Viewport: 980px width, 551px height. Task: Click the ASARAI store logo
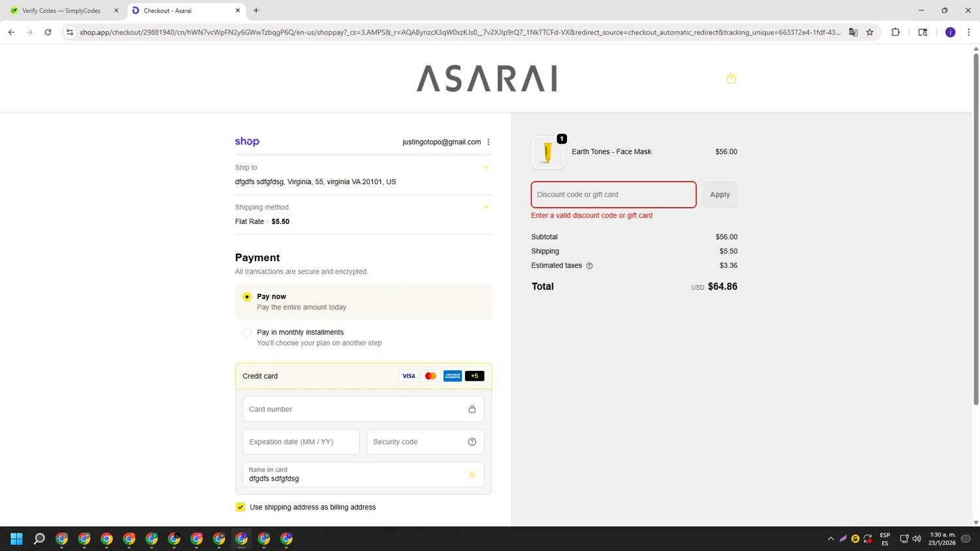point(487,78)
